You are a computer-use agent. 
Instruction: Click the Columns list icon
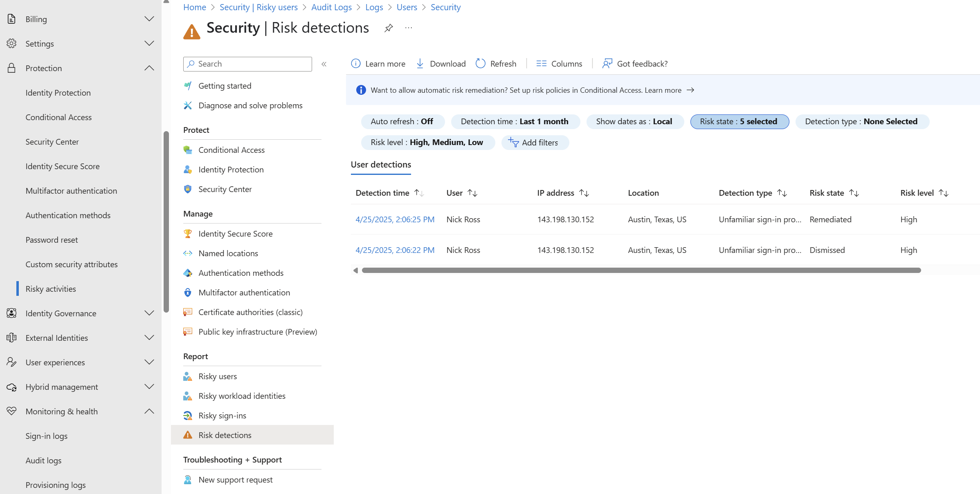tap(542, 64)
